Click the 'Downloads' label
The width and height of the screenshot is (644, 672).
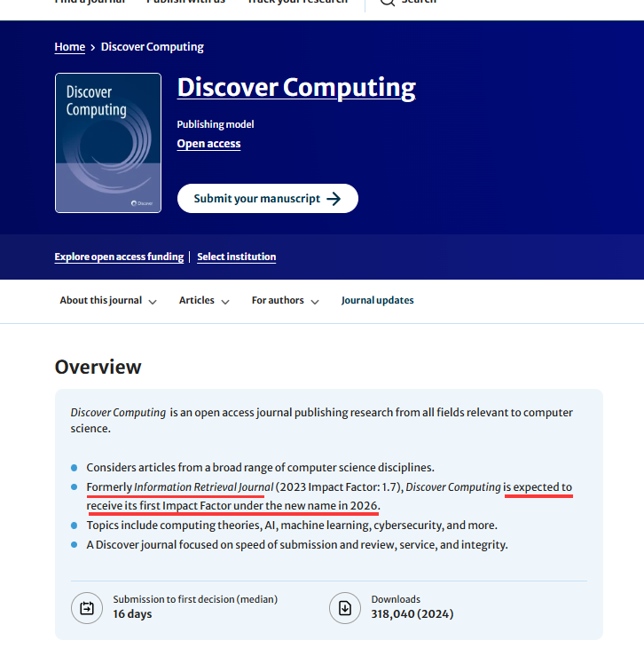click(x=396, y=599)
